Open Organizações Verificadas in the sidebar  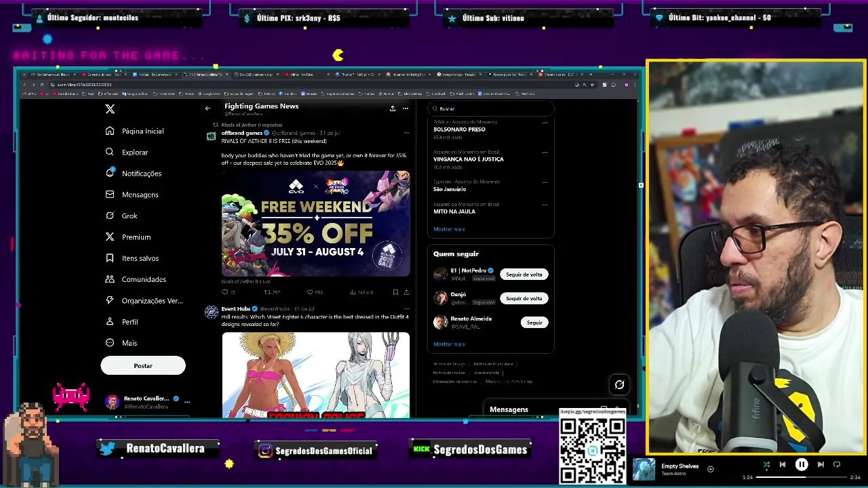pos(144,300)
